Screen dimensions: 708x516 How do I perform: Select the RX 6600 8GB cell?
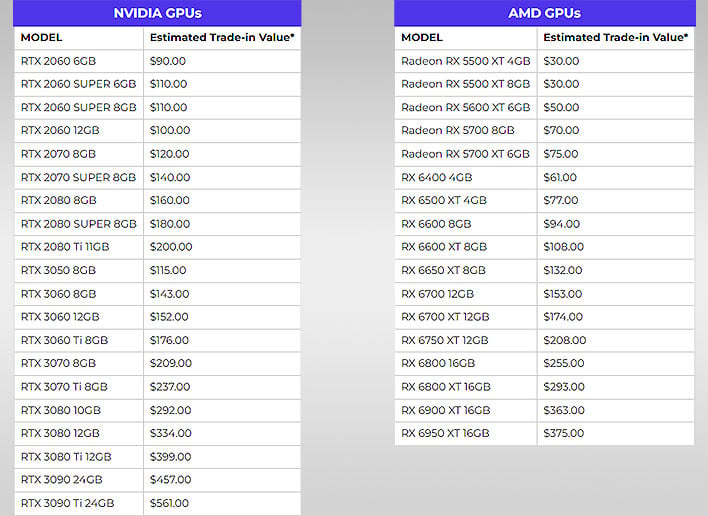point(466,224)
